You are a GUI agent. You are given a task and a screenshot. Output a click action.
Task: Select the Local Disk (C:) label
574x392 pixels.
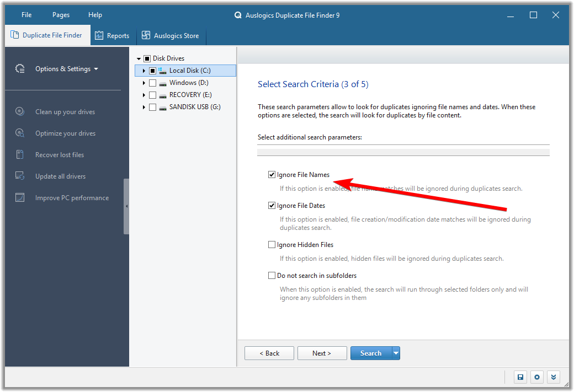click(190, 71)
